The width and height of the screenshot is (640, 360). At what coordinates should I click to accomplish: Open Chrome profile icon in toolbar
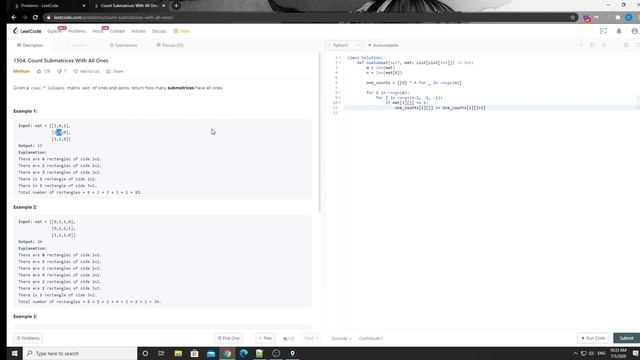(629, 18)
